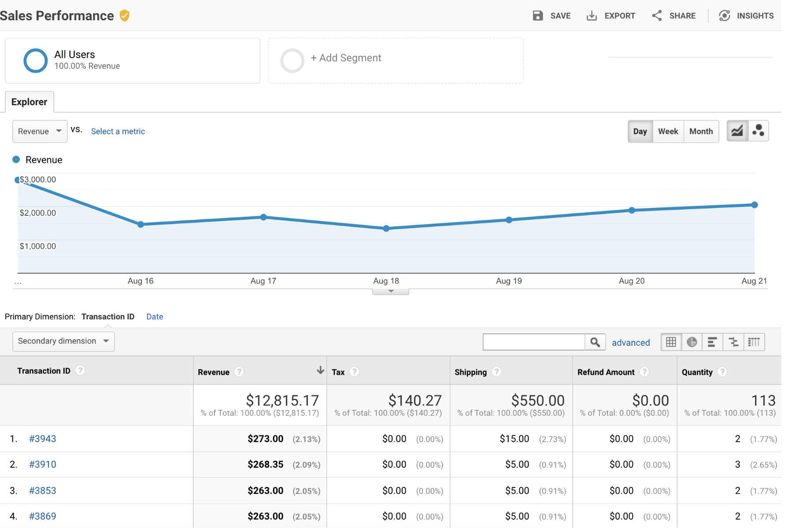Click the All Users segment label

[74, 54]
